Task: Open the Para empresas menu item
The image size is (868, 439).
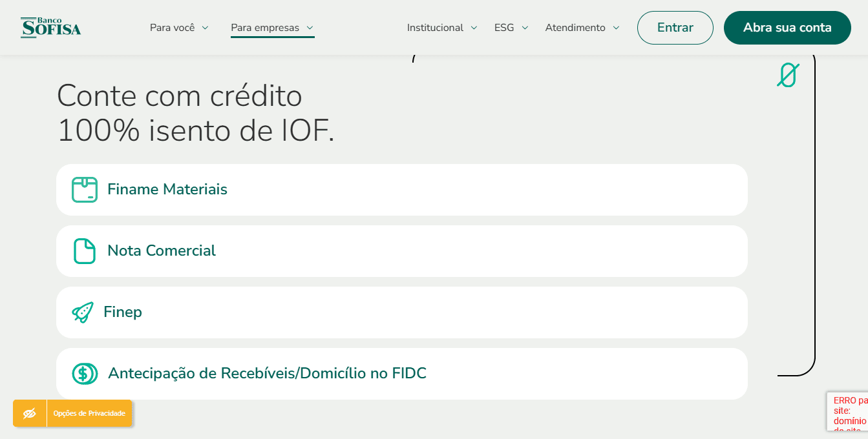Action: (265, 28)
